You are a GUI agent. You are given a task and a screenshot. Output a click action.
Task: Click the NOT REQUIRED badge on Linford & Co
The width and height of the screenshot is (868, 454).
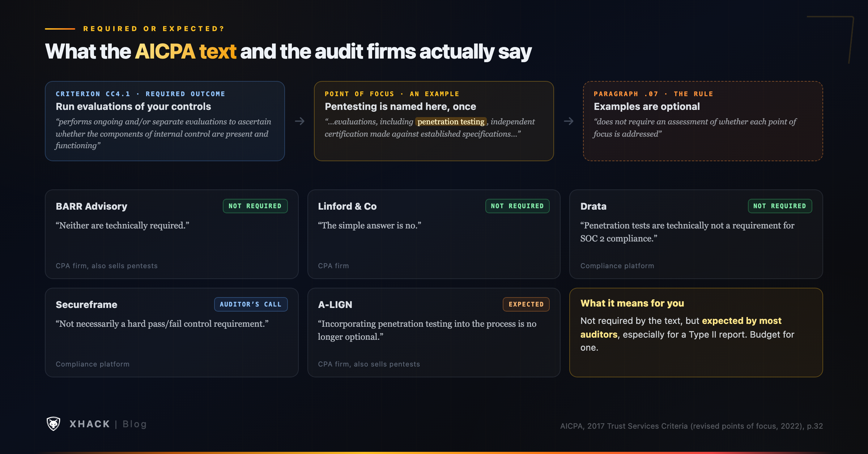point(517,206)
